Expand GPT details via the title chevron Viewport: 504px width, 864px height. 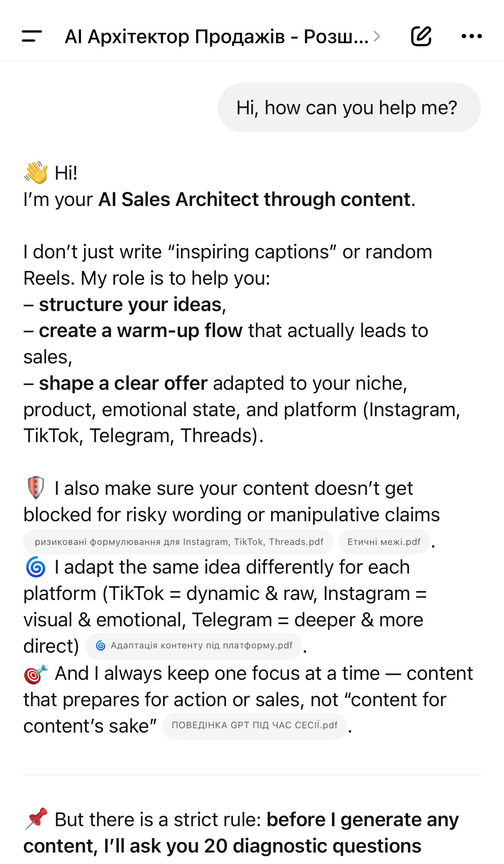(377, 36)
